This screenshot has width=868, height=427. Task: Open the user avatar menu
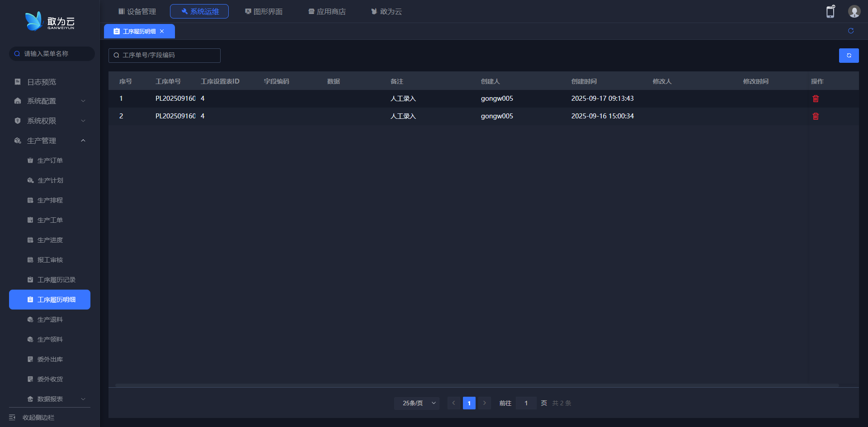(x=854, y=11)
